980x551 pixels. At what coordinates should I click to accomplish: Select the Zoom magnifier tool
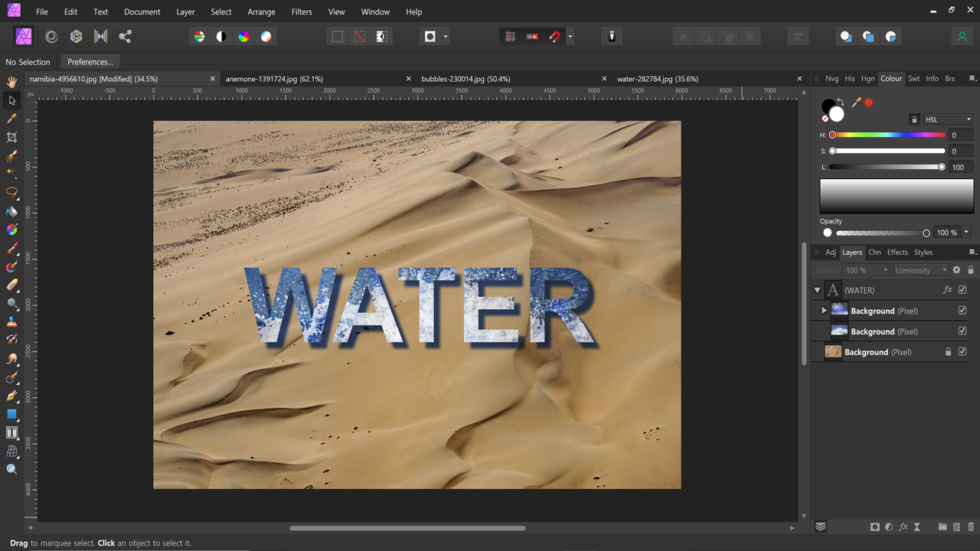[x=11, y=469]
